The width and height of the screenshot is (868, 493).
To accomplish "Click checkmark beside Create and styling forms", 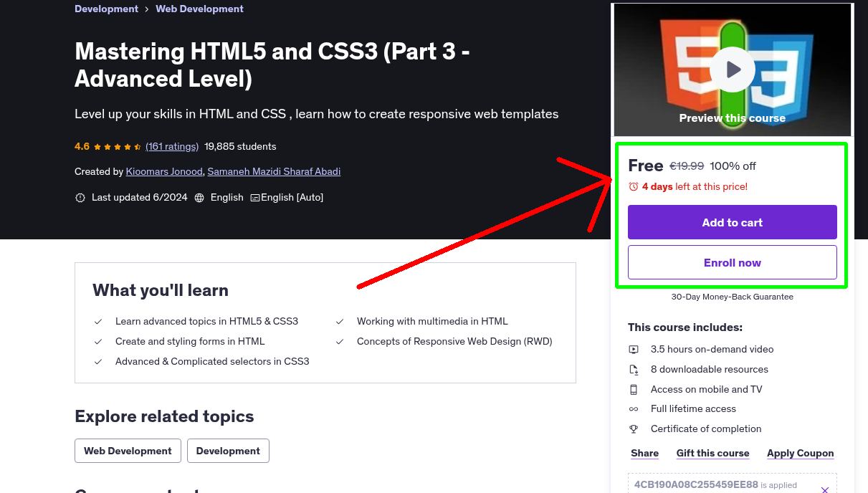I will [98, 342].
